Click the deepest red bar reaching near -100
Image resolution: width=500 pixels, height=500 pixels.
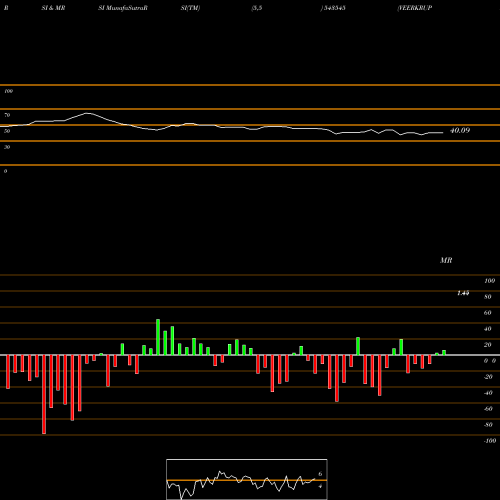click(44, 394)
